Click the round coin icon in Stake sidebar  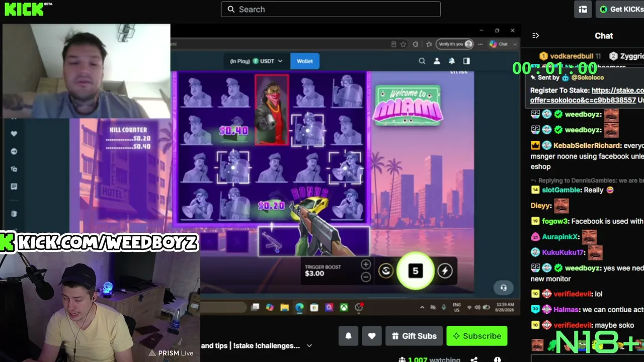tap(14, 214)
